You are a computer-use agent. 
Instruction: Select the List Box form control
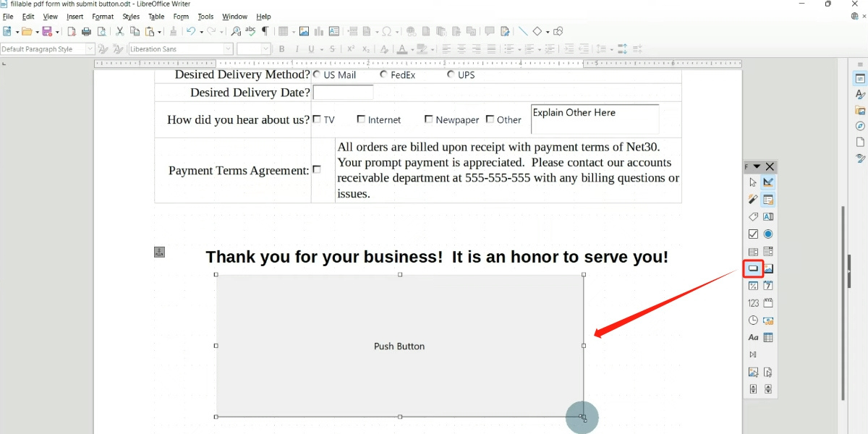point(752,251)
